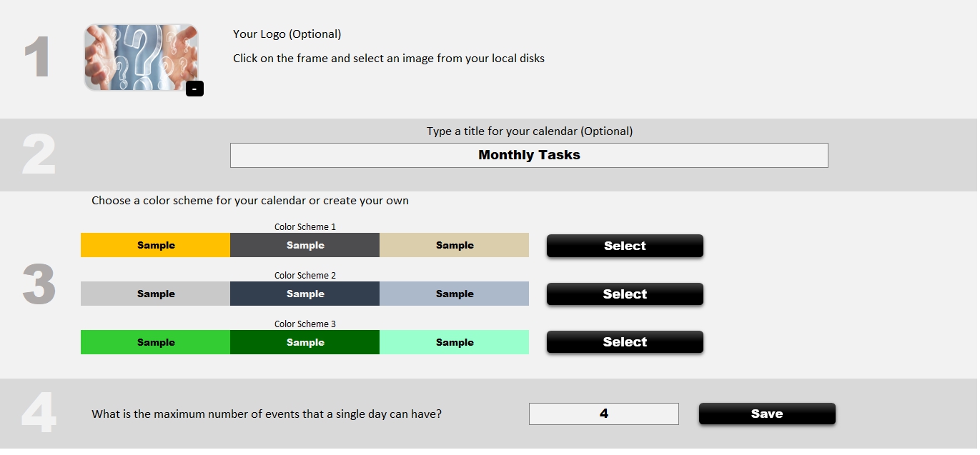Click the blue-gray Sample swatch in Color Scheme 2
The height and width of the screenshot is (455, 980).
click(x=454, y=294)
